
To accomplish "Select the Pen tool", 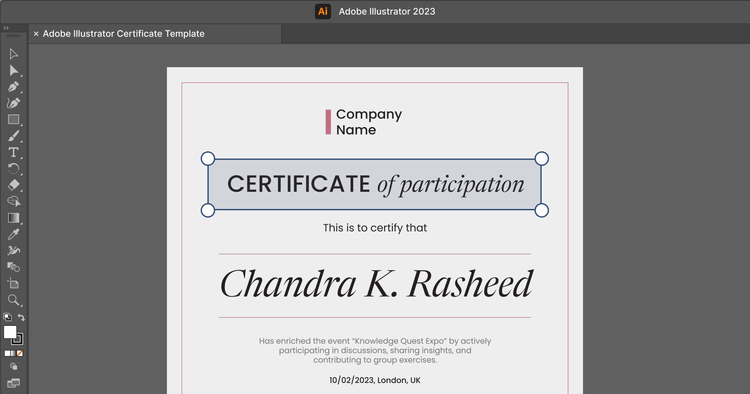I will pyautogui.click(x=13, y=87).
